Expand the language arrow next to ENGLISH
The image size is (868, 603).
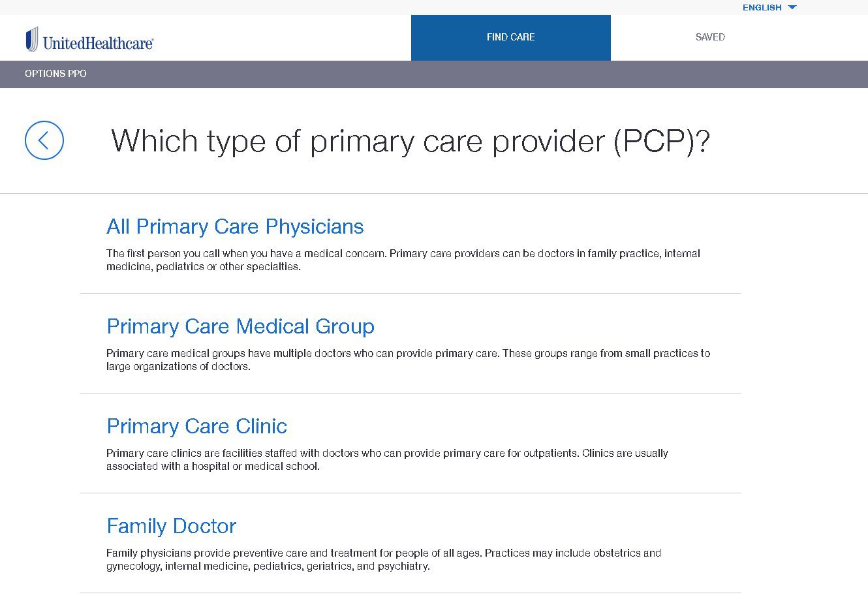pos(792,7)
